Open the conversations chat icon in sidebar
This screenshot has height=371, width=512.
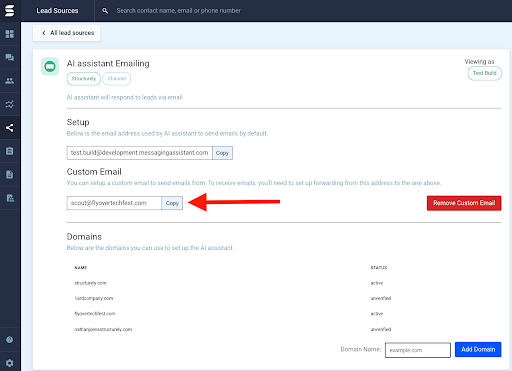10,57
